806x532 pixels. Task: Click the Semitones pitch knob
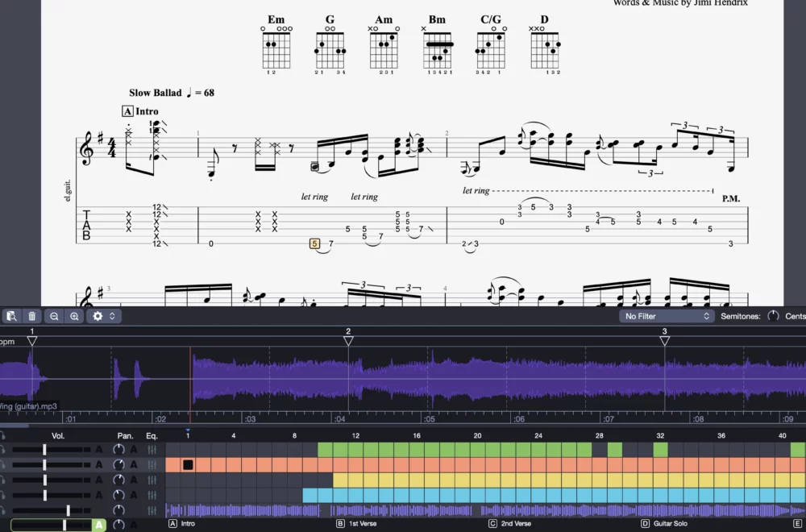click(x=773, y=316)
